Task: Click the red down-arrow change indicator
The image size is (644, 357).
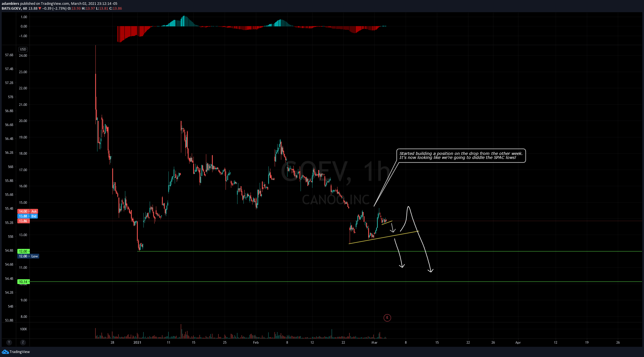Action: pos(40,9)
